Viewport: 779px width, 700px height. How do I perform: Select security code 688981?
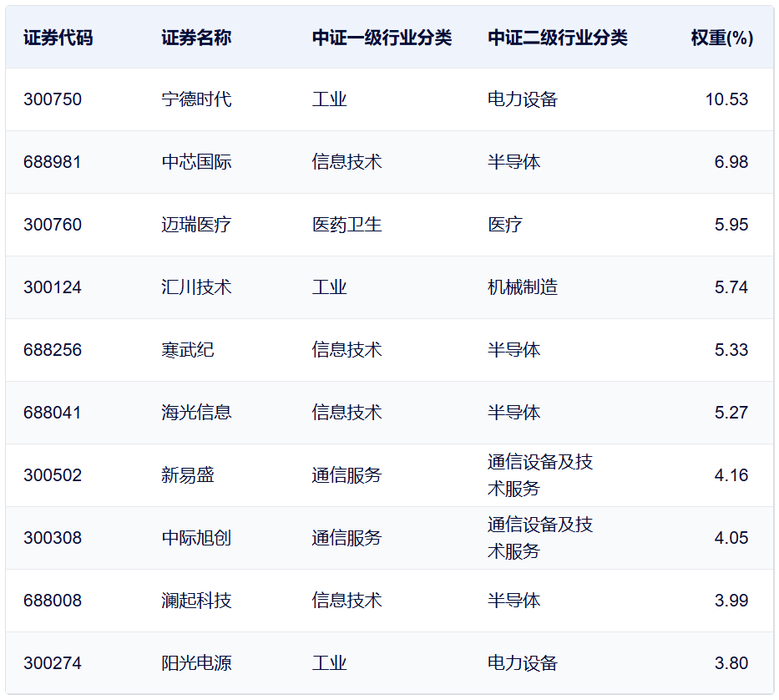52,162
